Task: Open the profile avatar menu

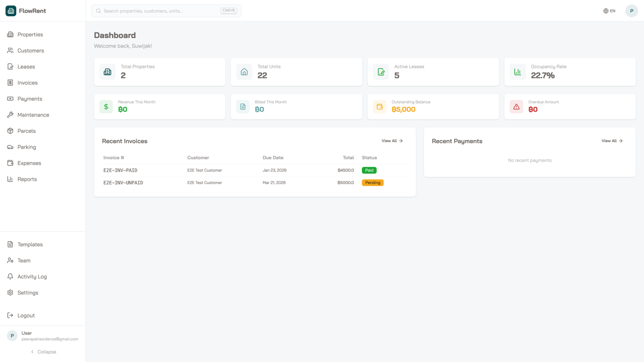Action: [632, 10]
